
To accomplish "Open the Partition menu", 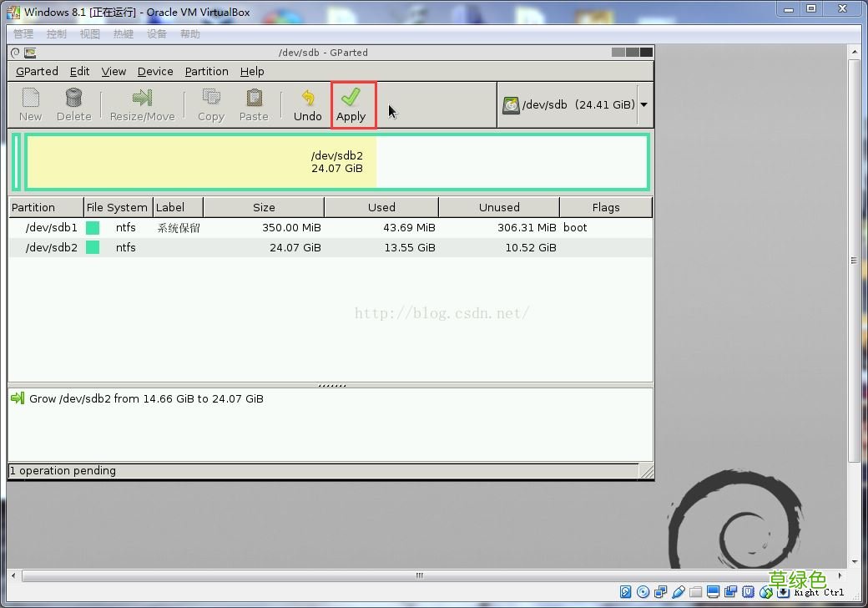I will coord(206,72).
